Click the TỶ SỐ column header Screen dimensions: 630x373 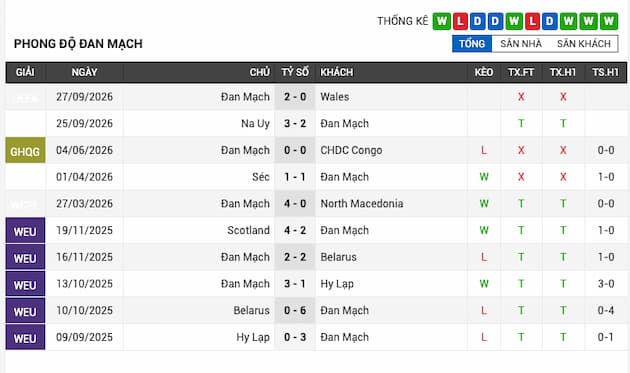pyautogui.click(x=295, y=72)
